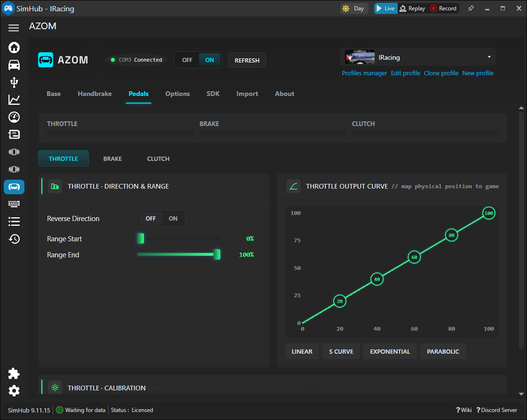This screenshot has width=527, height=420.
Task: Click the curve point labeled 100
Action: click(x=488, y=213)
